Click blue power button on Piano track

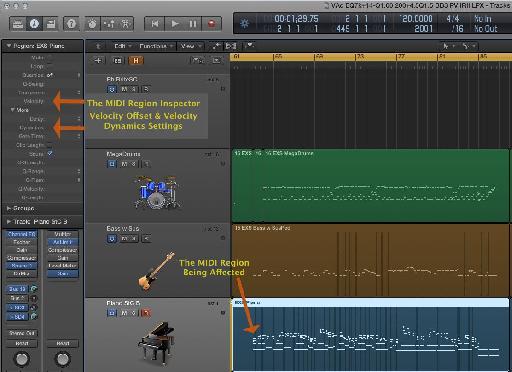112,313
